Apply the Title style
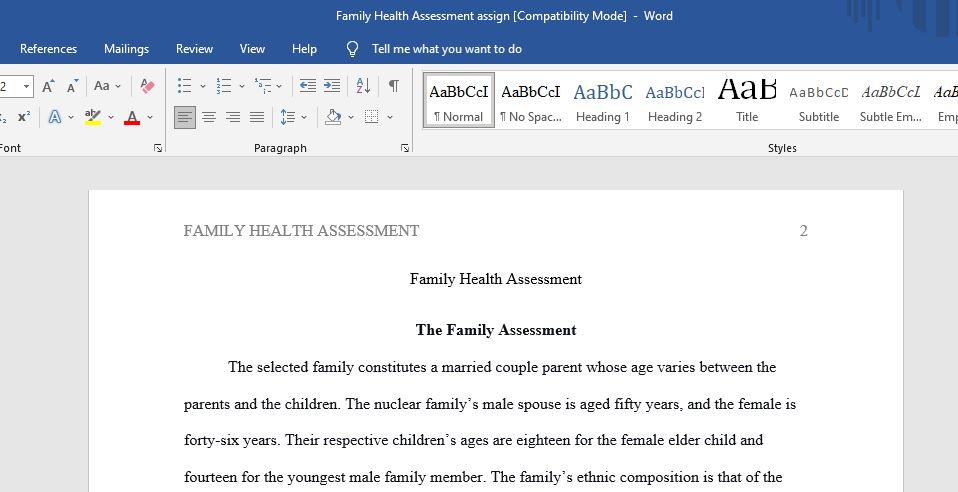 pos(747,100)
